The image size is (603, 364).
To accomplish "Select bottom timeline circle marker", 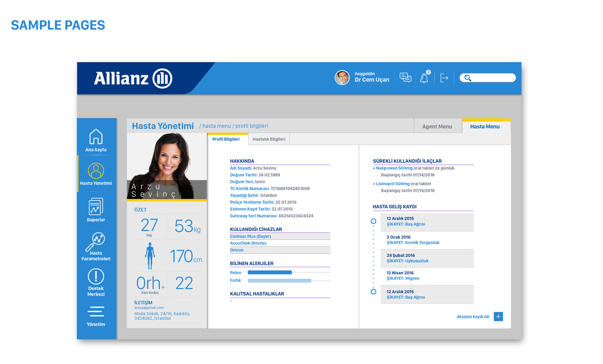I will pos(373,292).
